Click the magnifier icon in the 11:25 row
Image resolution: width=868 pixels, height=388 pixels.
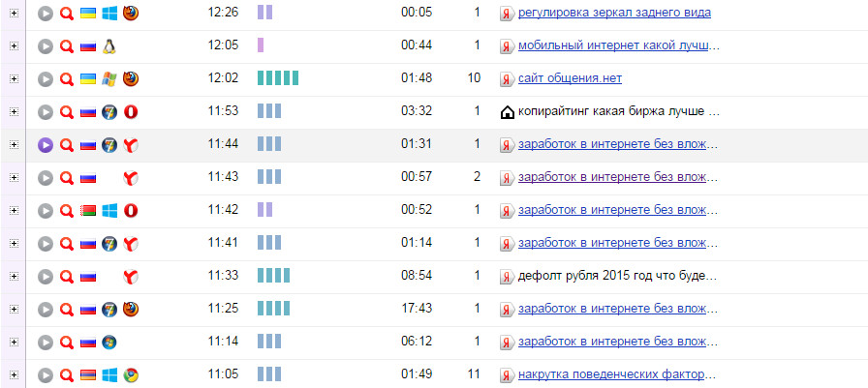pyautogui.click(x=67, y=310)
